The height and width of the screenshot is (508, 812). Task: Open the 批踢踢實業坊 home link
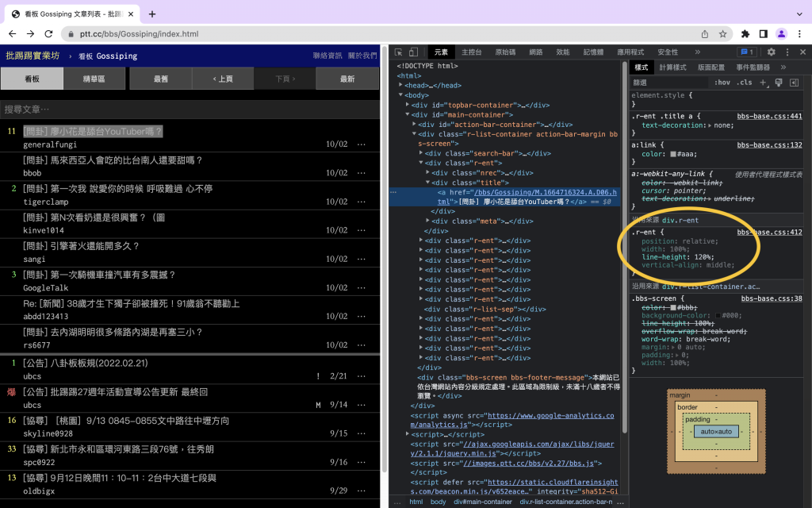pos(33,56)
